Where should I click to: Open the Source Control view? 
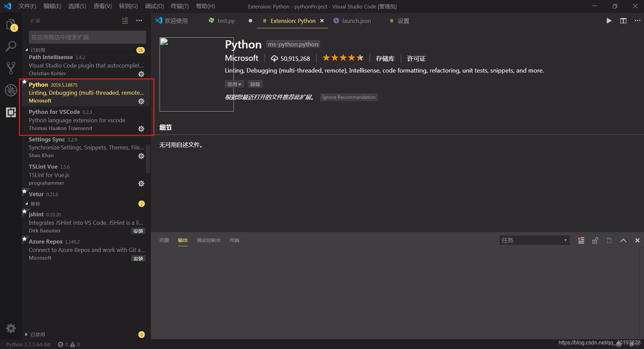(11, 68)
